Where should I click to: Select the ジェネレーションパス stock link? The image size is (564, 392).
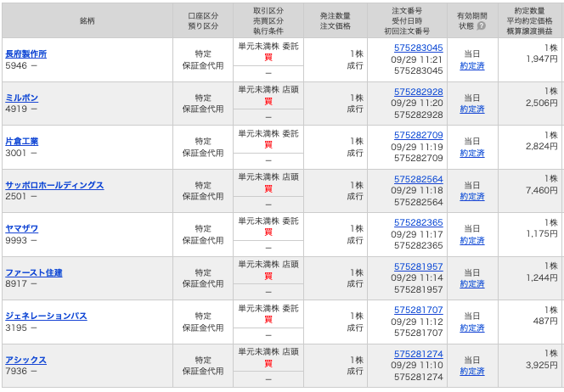(x=46, y=316)
